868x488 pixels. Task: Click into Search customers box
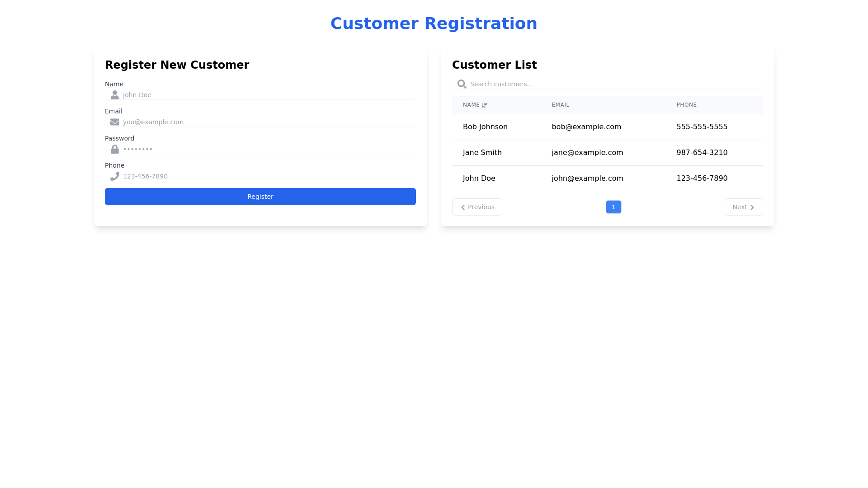[x=615, y=84]
